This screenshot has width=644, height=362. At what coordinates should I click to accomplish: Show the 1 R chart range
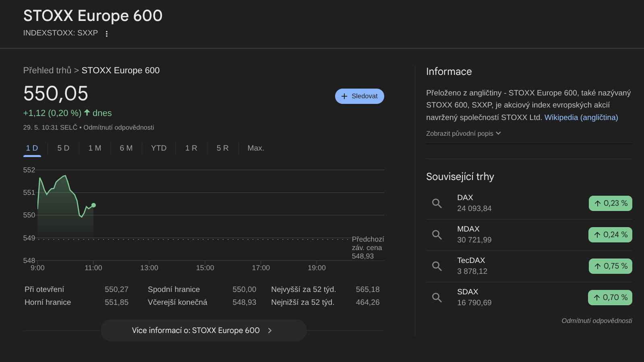[x=191, y=148]
